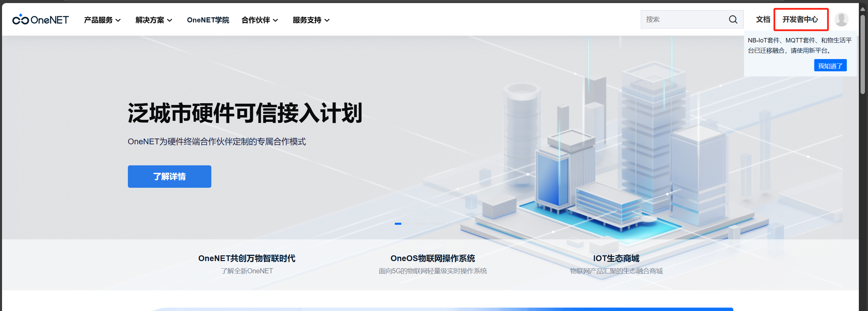The width and height of the screenshot is (868, 311).
Task: Click the OneNET logo
Action: (x=40, y=20)
